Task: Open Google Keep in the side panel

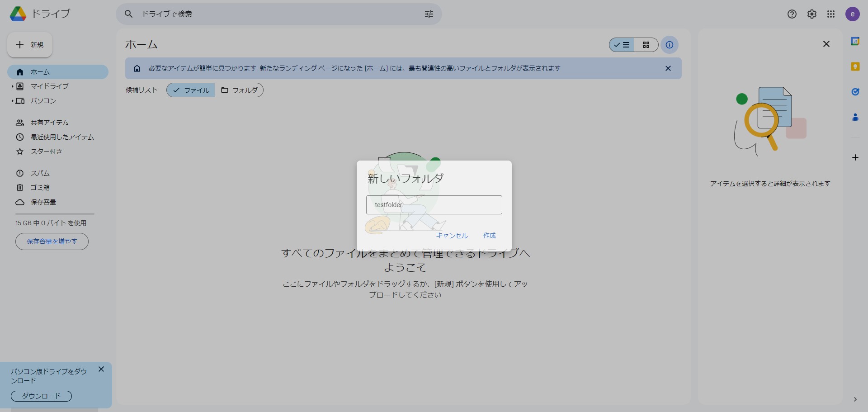Action: pyautogui.click(x=855, y=66)
